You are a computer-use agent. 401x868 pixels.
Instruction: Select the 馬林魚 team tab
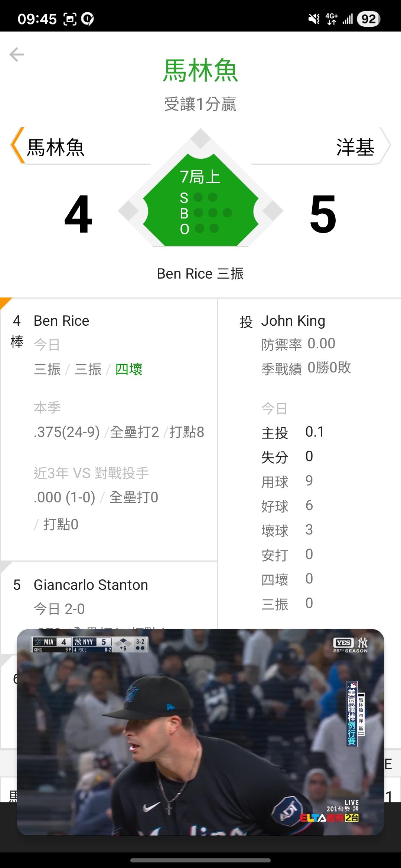coord(56,147)
